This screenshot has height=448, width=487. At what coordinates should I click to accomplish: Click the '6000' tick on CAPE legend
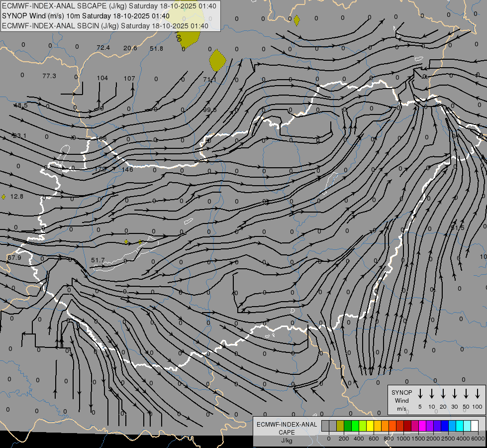coord(479,439)
